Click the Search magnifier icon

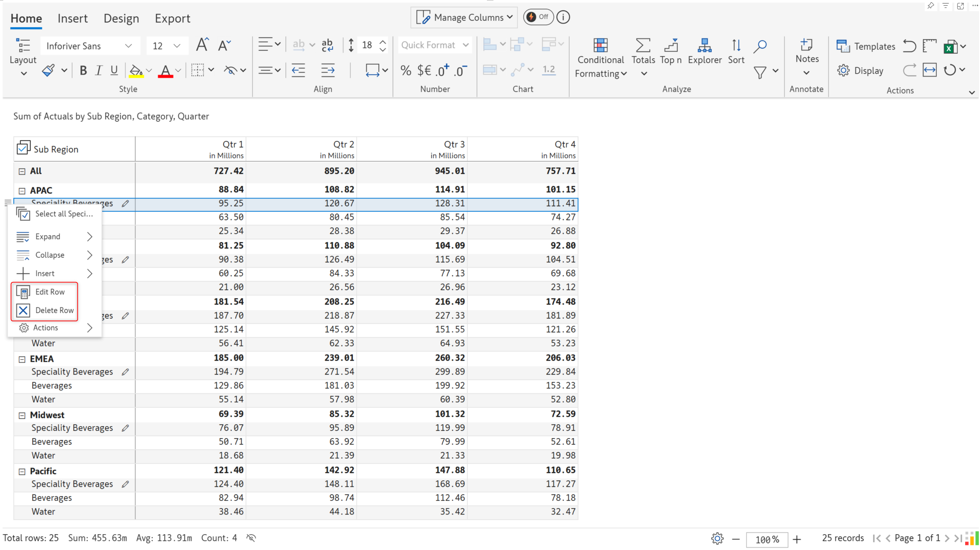760,46
